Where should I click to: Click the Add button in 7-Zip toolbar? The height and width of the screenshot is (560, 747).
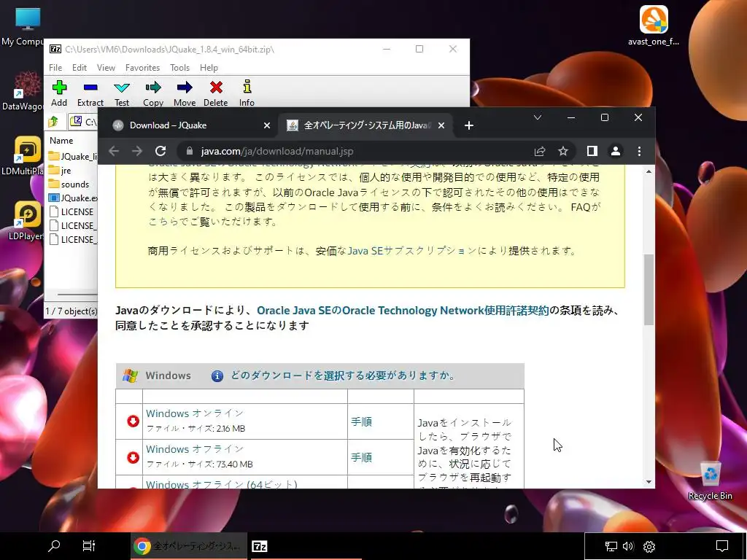click(x=59, y=93)
